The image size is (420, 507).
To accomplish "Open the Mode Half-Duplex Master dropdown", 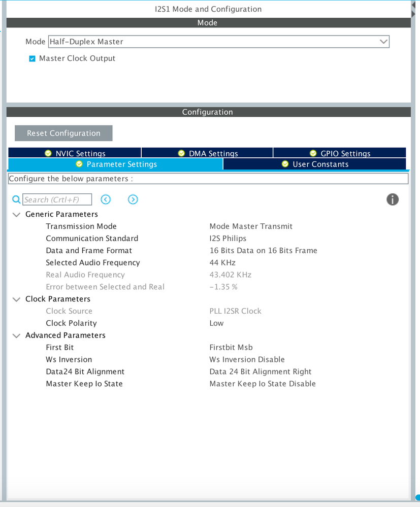I will 219,42.
